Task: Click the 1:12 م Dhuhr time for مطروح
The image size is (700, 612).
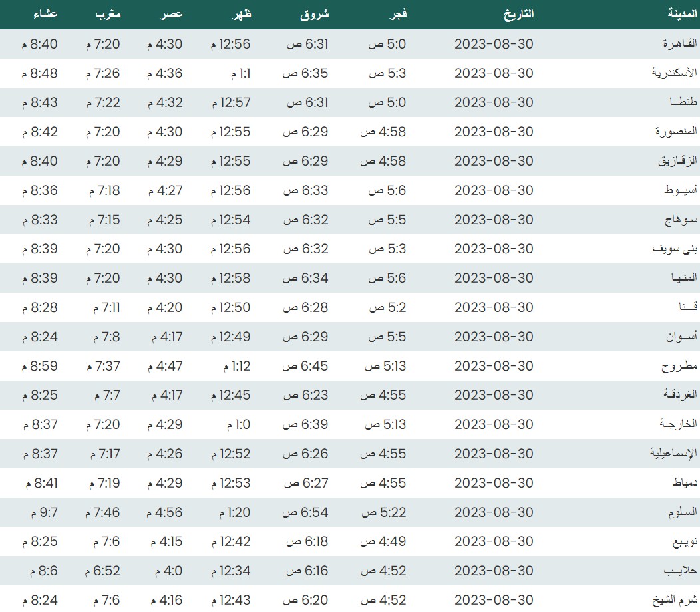Action: click(236, 366)
